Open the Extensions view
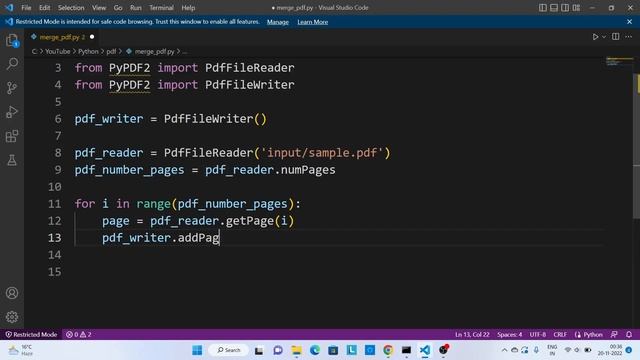The width and height of the screenshot is (640, 360). coord(12,136)
